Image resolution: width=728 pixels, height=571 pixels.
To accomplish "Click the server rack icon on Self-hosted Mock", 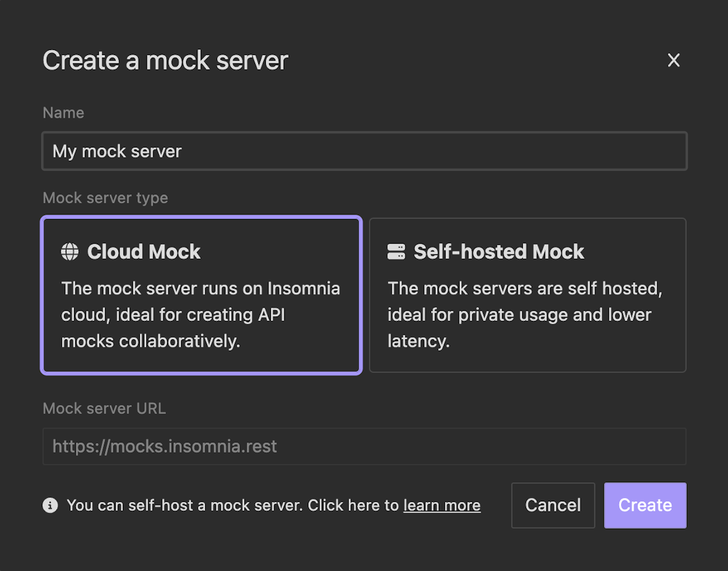I will point(396,251).
